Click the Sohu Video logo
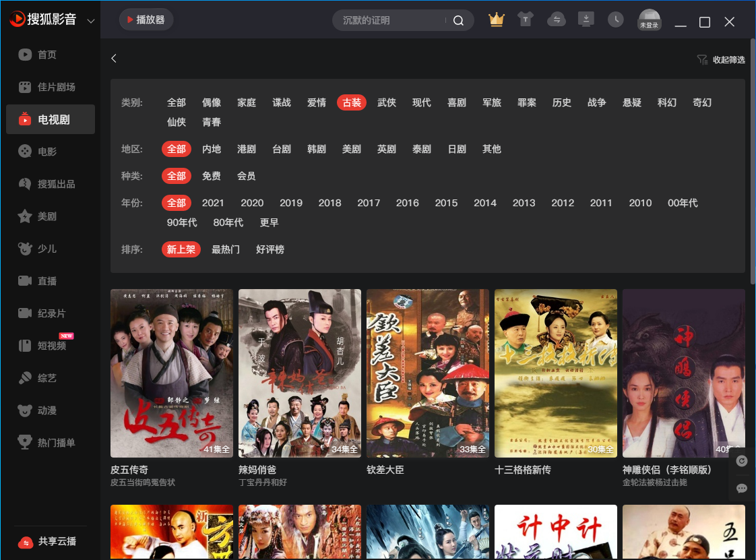Screen dimensions: 756x560 pos(43,20)
